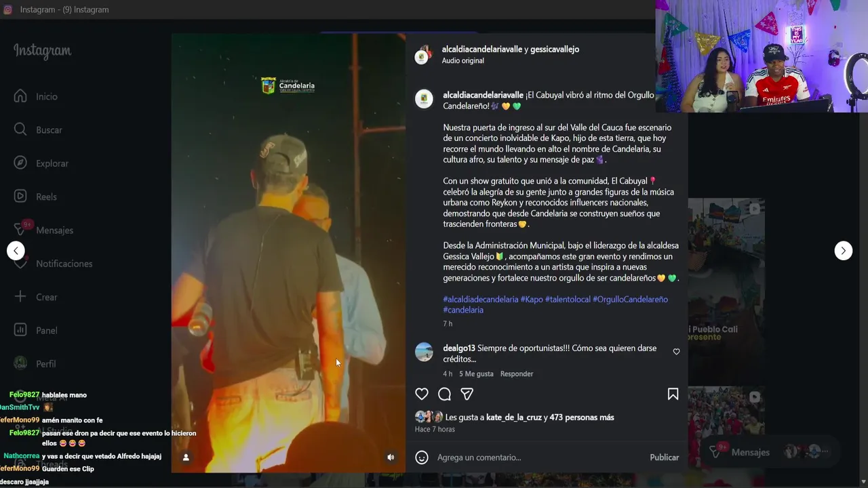Save post with bookmark icon
The width and height of the screenshot is (868, 488).
click(673, 394)
